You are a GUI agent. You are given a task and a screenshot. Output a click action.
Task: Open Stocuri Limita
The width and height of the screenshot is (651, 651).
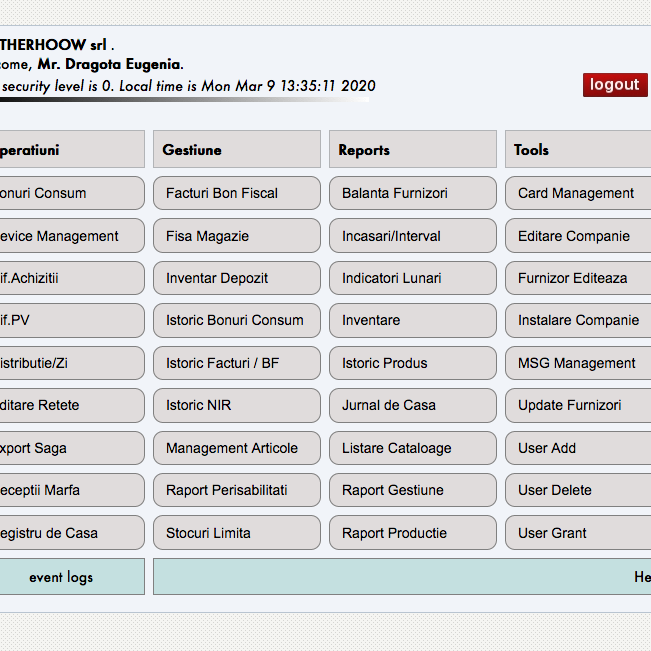[237, 533]
